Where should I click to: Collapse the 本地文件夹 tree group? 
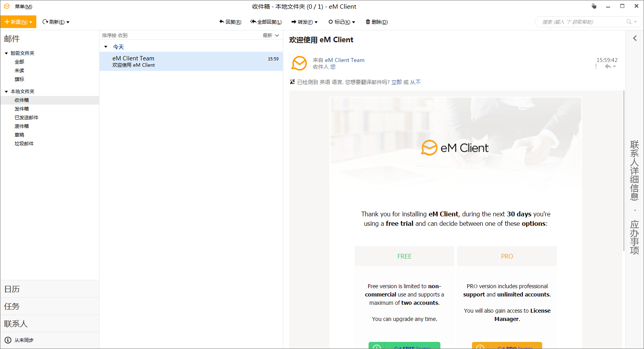coord(6,92)
